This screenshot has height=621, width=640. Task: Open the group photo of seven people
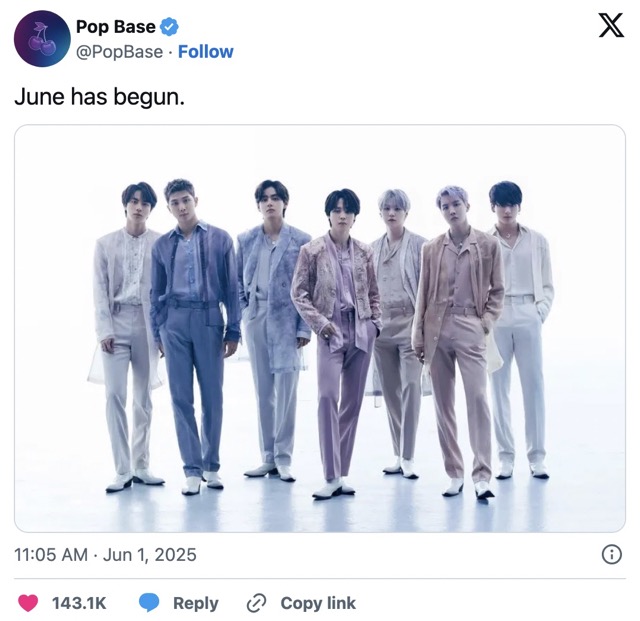click(320, 328)
